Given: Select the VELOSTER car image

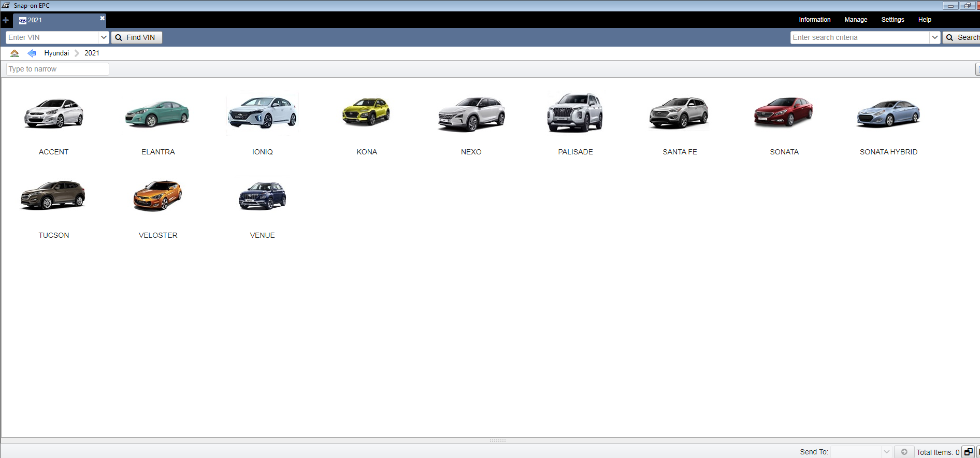Looking at the screenshot, I should point(157,195).
